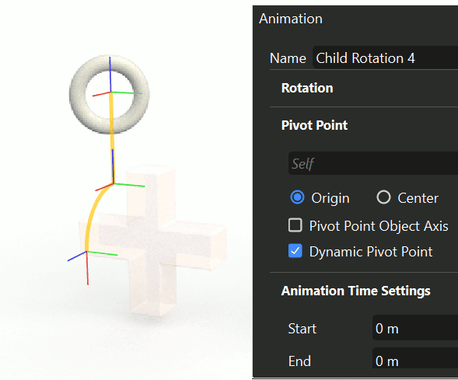Enable the Pivot Point Object Axis checkbox
This screenshot has width=458, height=380.
[295, 225]
